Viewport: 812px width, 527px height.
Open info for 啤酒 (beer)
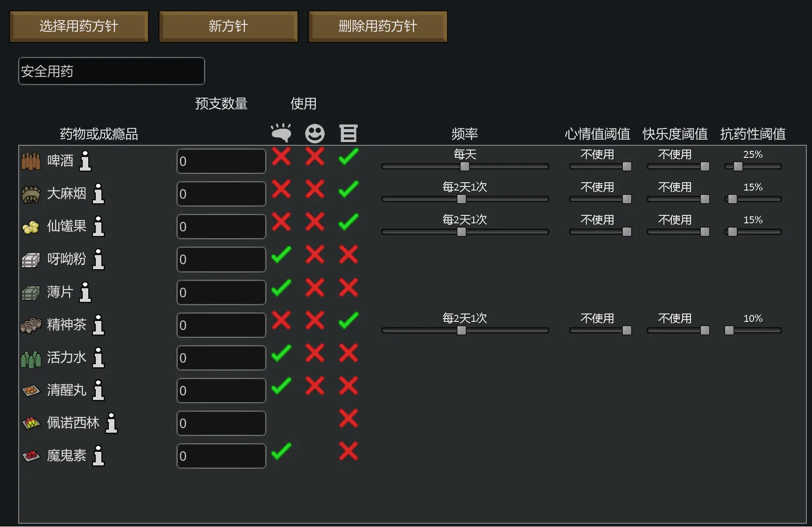(x=85, y=161)
